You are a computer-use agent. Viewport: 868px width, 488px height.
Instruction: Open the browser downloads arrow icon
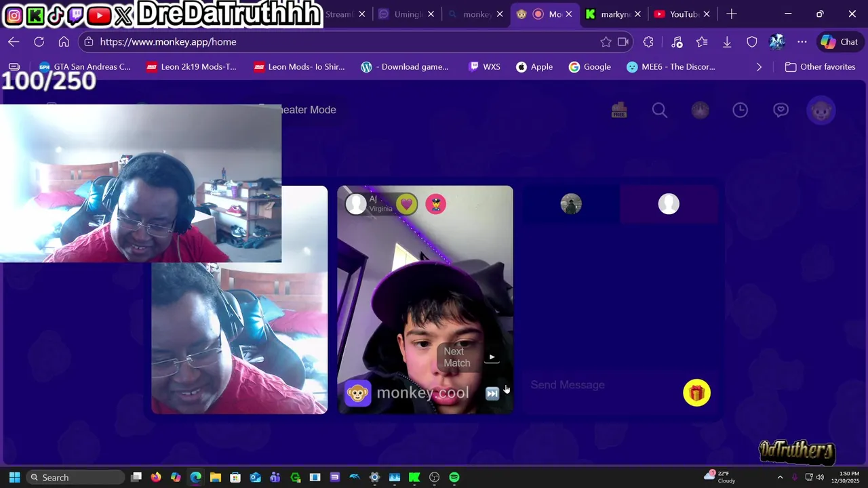(727, 42)
